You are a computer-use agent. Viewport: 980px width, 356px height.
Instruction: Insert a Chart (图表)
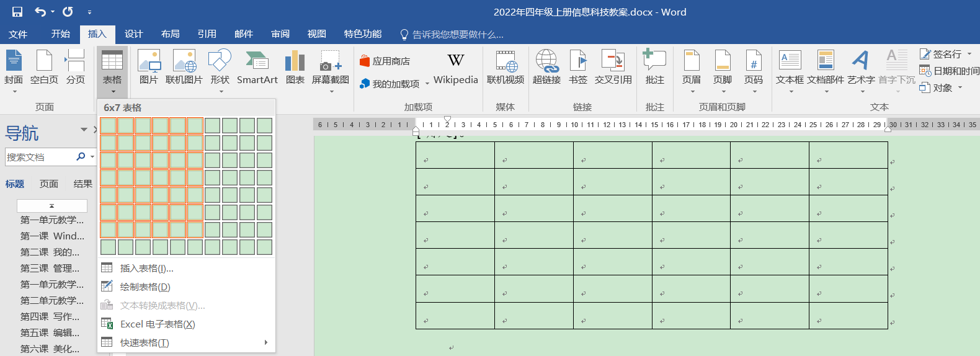[295, 68]
